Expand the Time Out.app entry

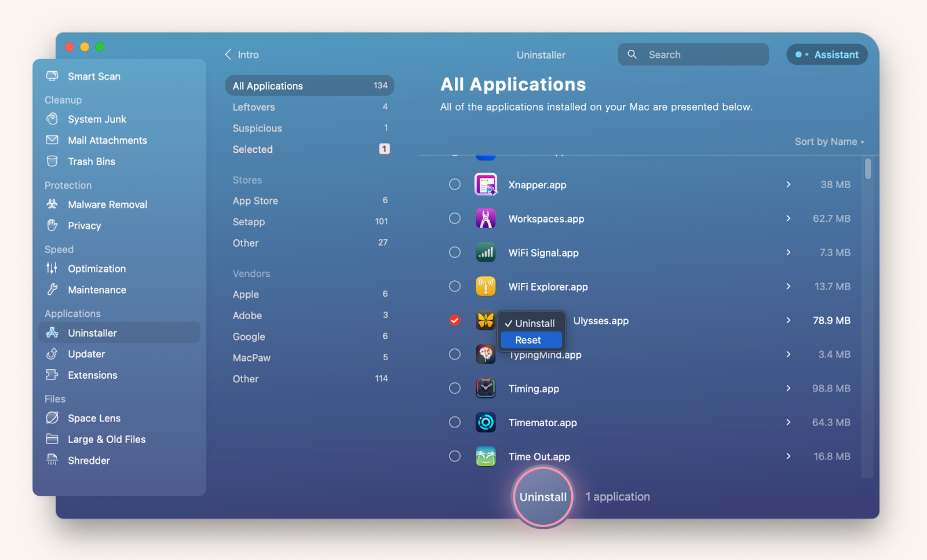(x=789, y=456)
